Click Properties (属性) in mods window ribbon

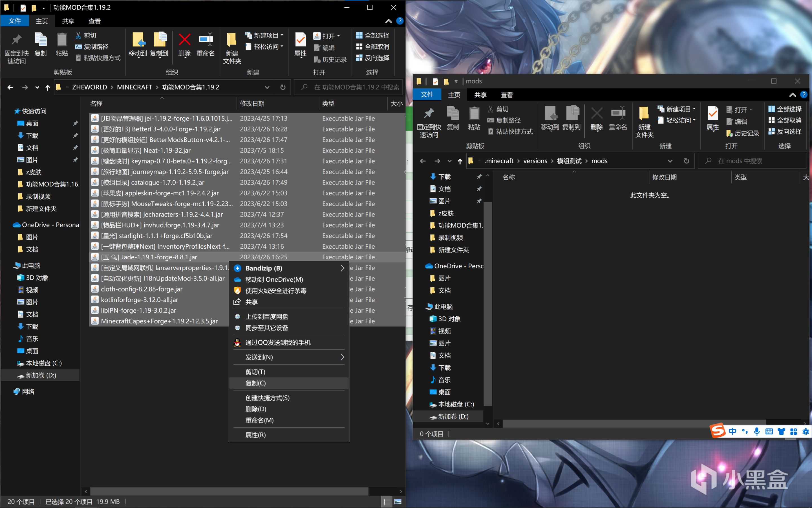pyautogui.click(x=713, y=119)
